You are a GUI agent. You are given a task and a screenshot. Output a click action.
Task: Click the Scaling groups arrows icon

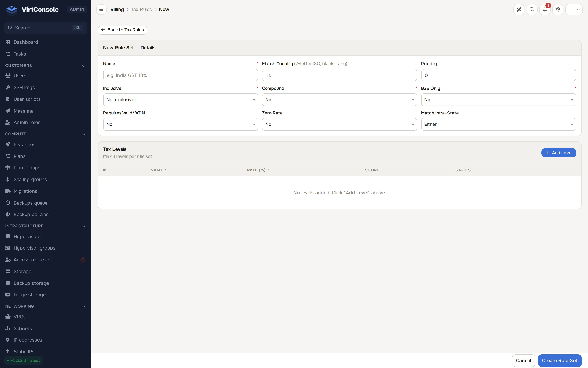tap(8, 179)
